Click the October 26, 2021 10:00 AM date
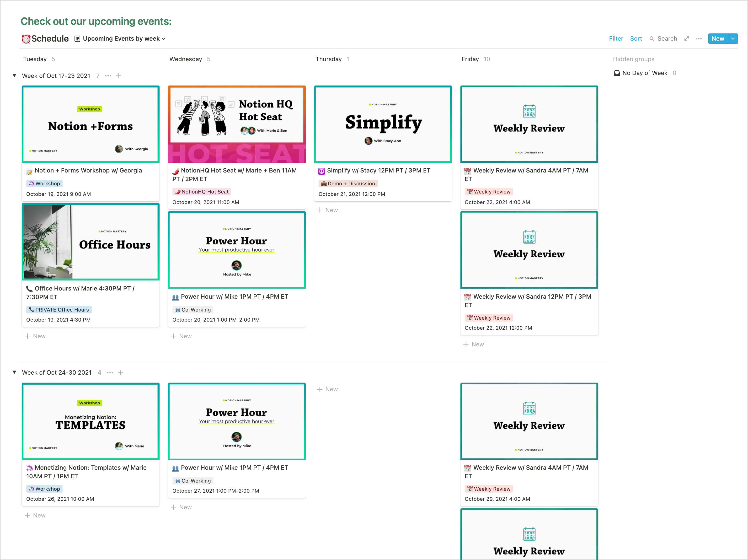Viewport: 748px width, 560px height. pyautogui.click(x=60, y=499)
